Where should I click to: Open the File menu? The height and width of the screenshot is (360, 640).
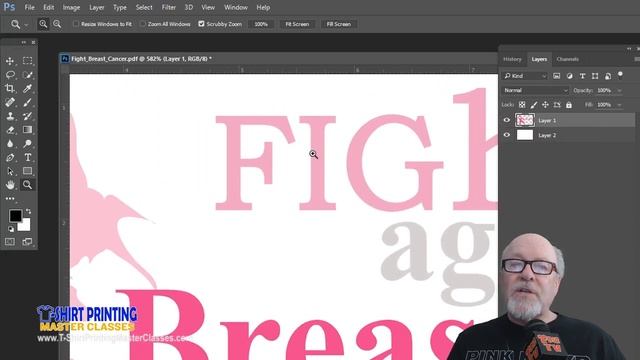[29, 7]
